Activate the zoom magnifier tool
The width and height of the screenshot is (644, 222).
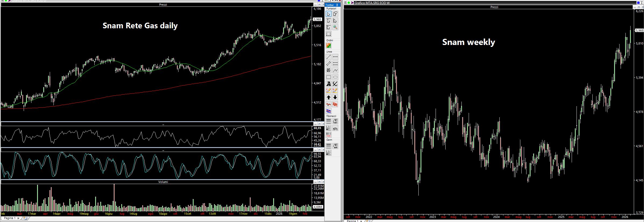coord(335,27)
